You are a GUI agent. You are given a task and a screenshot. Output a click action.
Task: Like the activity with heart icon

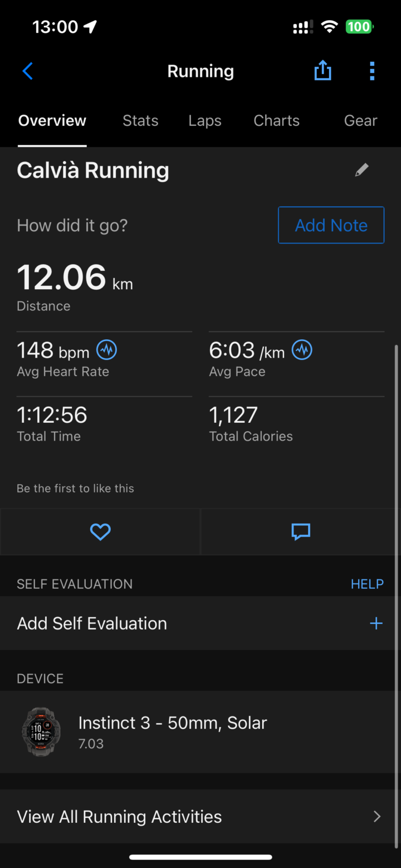click(x=100, y=532)
